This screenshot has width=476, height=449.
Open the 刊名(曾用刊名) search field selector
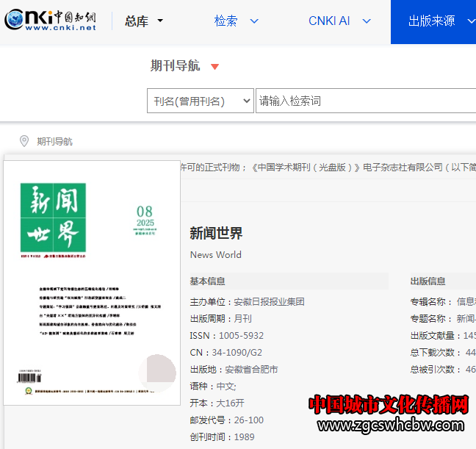tap(200, 101)
